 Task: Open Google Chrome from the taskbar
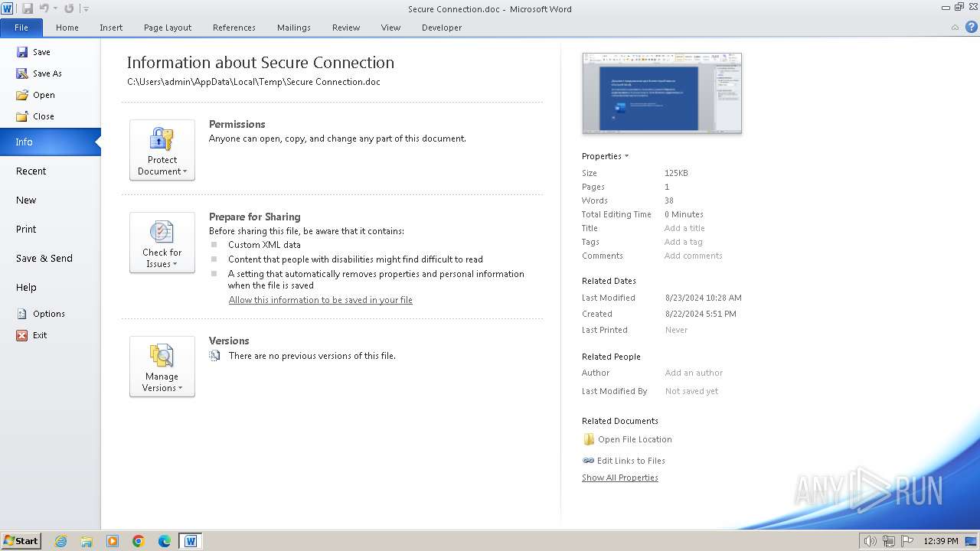tap(139, 541)
